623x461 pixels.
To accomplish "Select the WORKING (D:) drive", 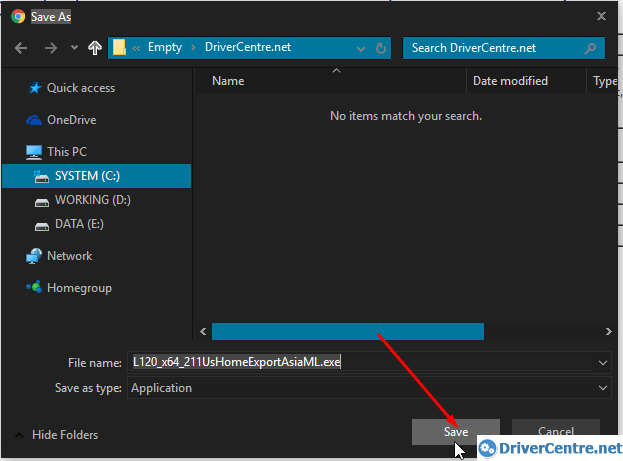I will [93, 200].
